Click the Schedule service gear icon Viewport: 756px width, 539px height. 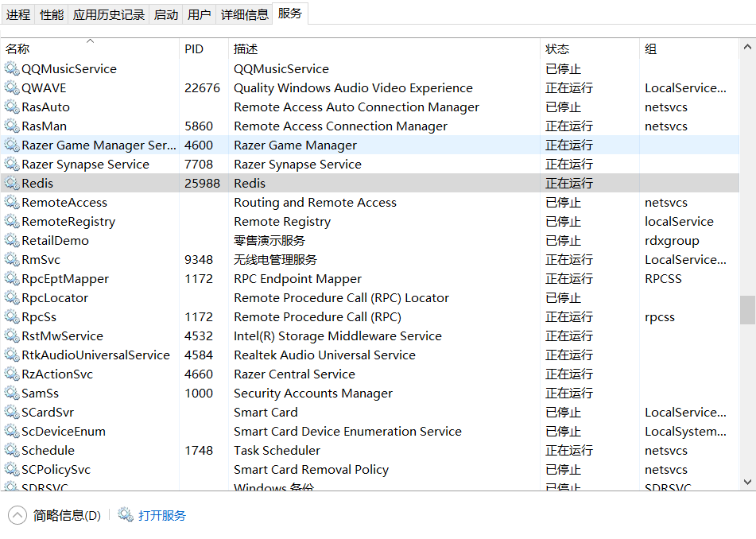pyautogui.click(x=12, y=451)
